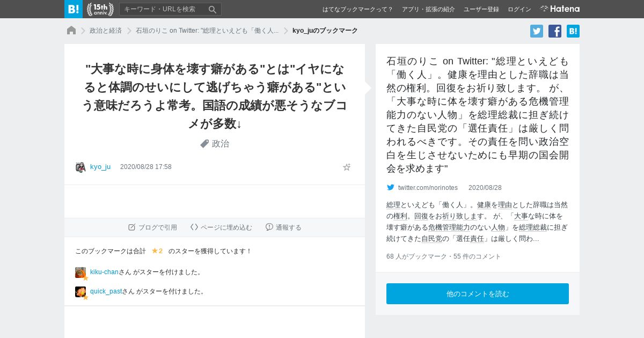
Task: Click the search magnifier icon
Action: click(x=213, y=9)
